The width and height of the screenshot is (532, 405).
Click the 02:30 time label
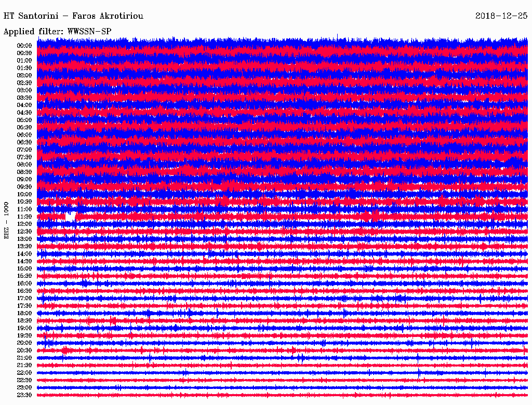tap(24, 83)
